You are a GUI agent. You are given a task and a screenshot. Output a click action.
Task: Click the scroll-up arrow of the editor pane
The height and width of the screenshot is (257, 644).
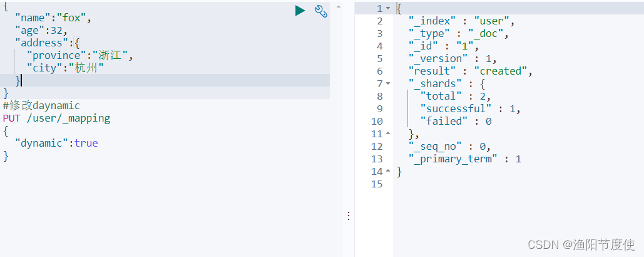pos(339,7)
